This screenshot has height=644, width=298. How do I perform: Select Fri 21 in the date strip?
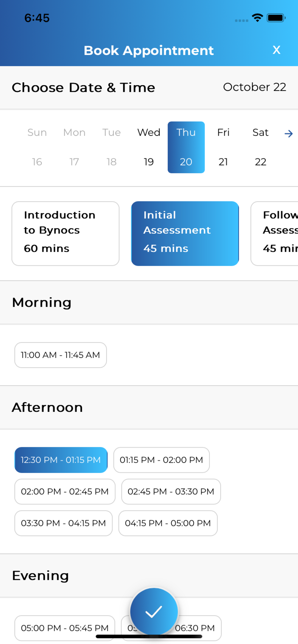click(223, 147)
